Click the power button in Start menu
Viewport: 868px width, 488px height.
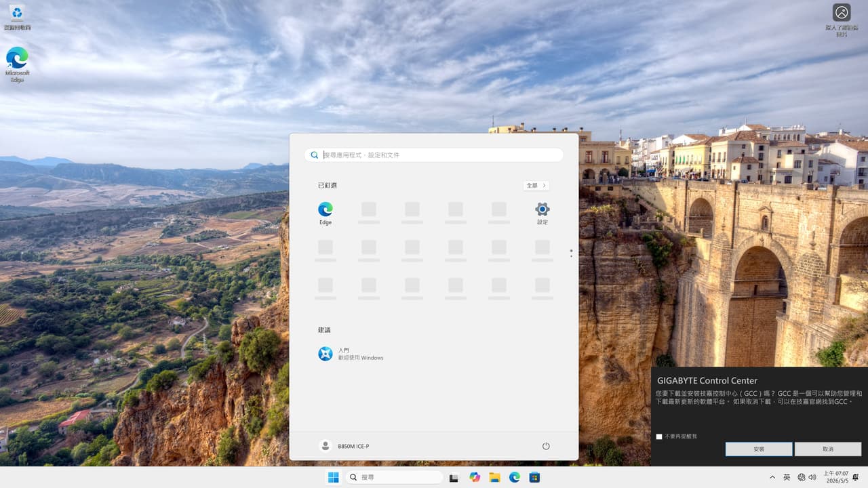tap(546, 446)
